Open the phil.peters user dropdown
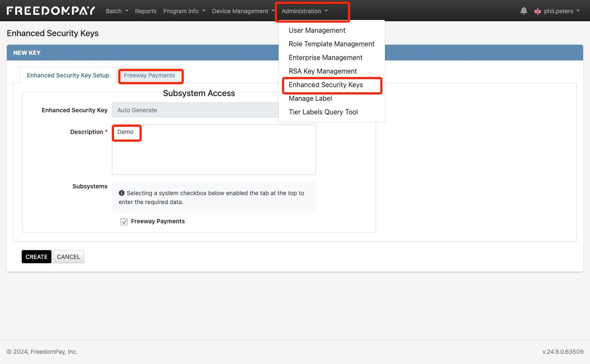 coord(562,11)
